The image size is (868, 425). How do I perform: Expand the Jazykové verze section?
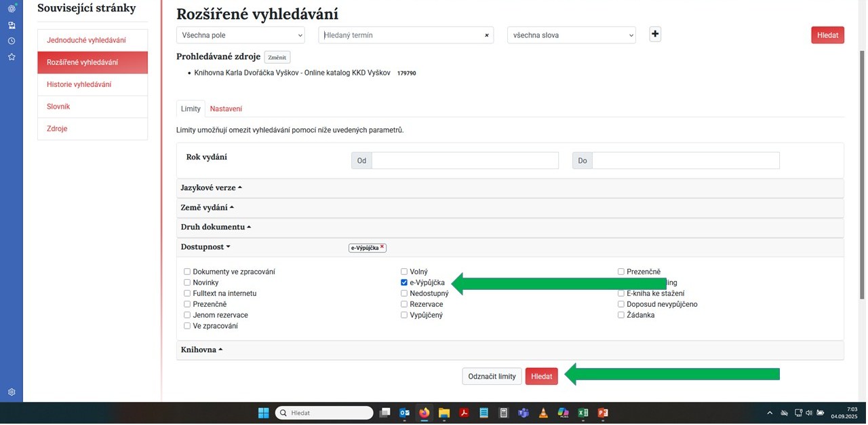click(211, 187)
